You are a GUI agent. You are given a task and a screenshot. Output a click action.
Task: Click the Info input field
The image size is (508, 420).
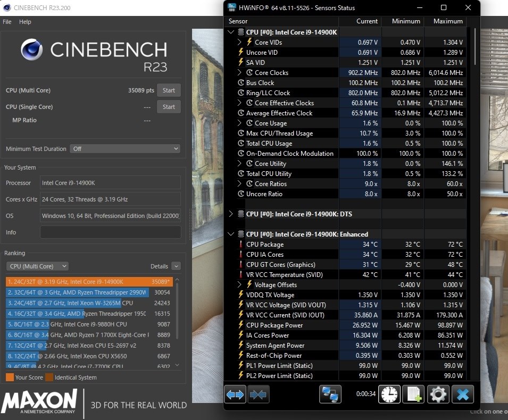(110, 232)
